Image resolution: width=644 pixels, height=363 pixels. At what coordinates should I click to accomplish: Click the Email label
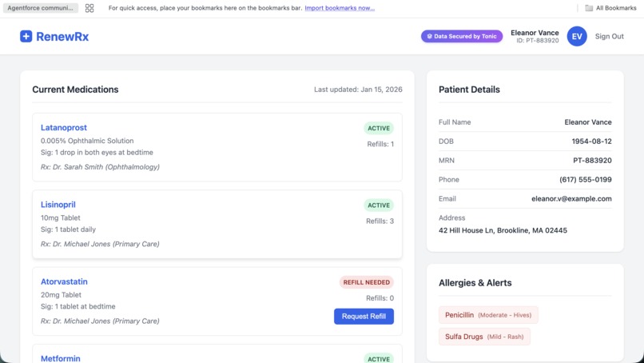(x=447, y=198)
